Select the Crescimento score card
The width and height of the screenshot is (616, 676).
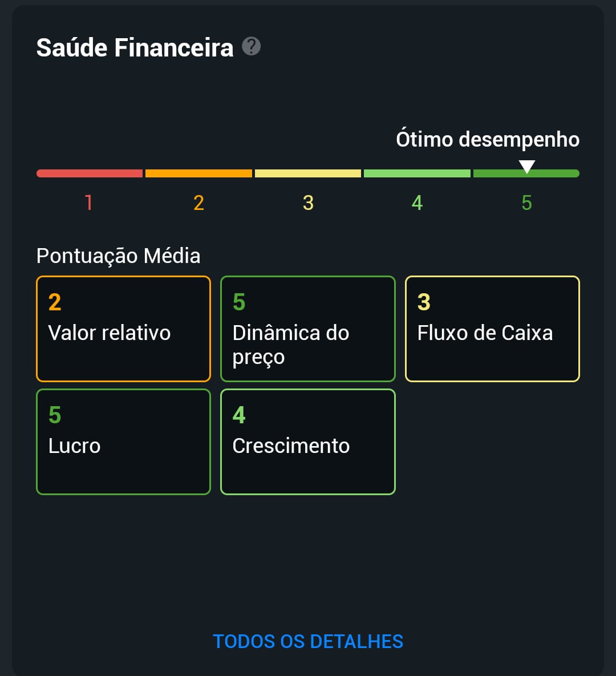(308, 442)
